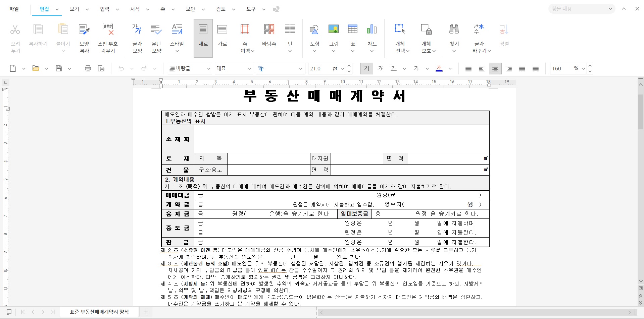Click the print preview icon
The image size is (644, 319).
(x=101, y=68)
